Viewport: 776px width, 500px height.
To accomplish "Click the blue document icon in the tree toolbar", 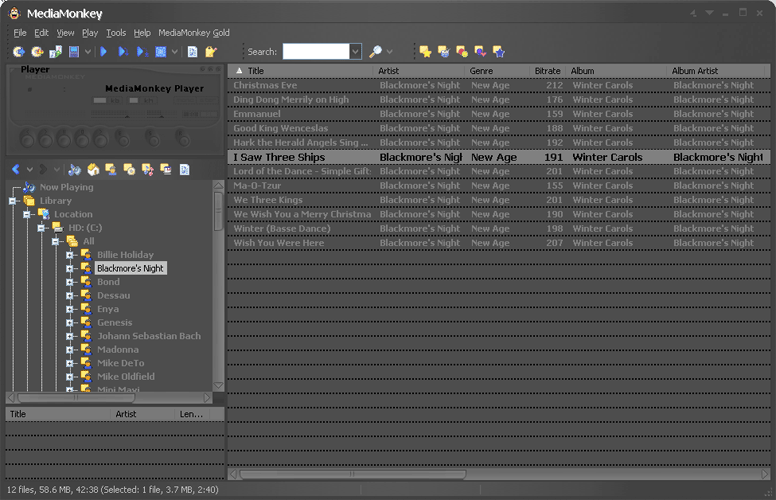I will click(185, 170).
